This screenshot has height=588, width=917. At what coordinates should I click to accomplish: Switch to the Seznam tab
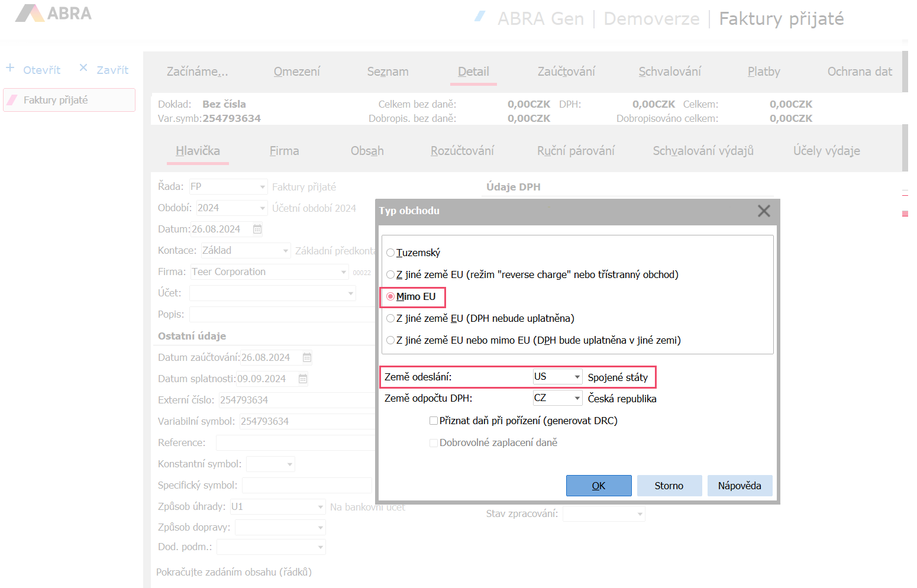(x=388, y=72)
